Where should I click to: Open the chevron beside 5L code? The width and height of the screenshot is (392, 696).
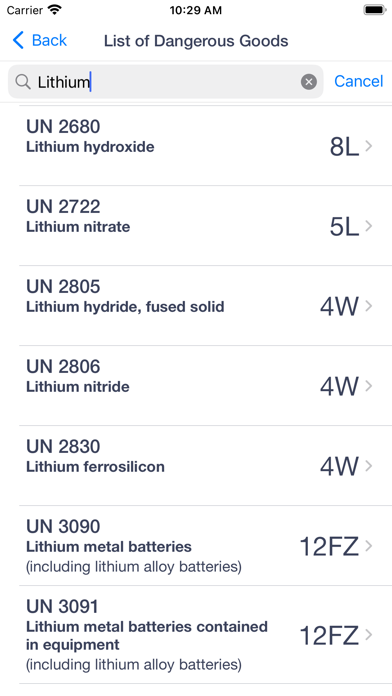coord(368,226)
